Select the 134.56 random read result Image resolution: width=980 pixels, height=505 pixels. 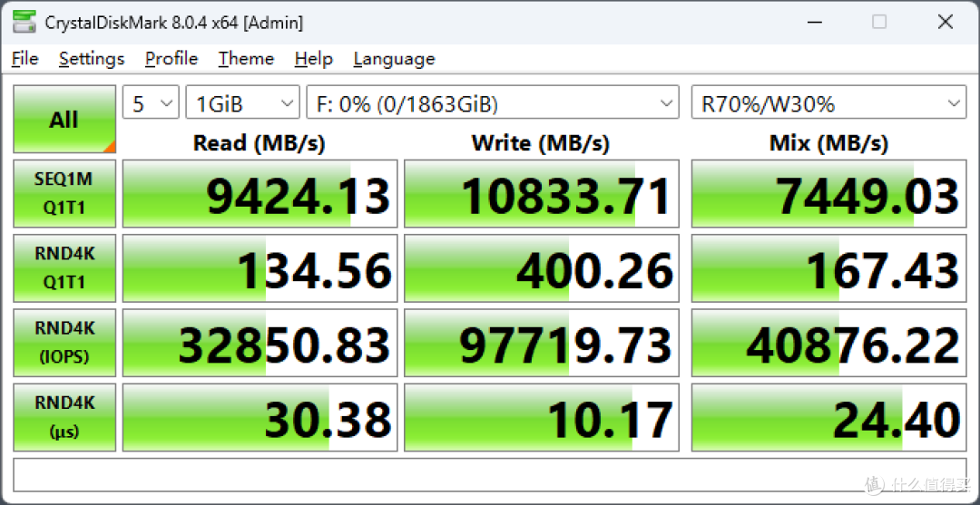(260, 268)
